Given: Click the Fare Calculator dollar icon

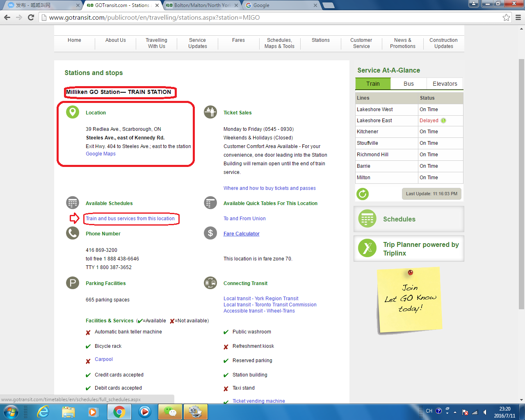Looking at the screenshot, I should click(x=210, y=233).
